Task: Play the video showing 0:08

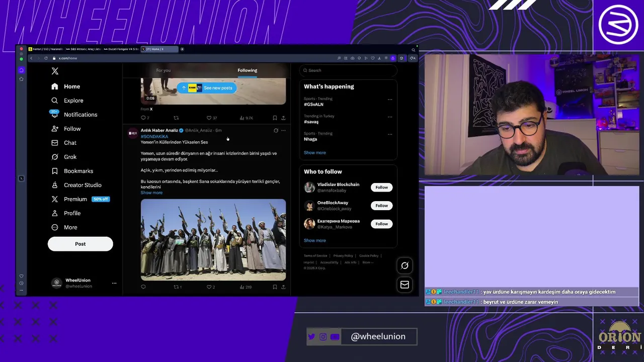Action: (x=213, y=91)
